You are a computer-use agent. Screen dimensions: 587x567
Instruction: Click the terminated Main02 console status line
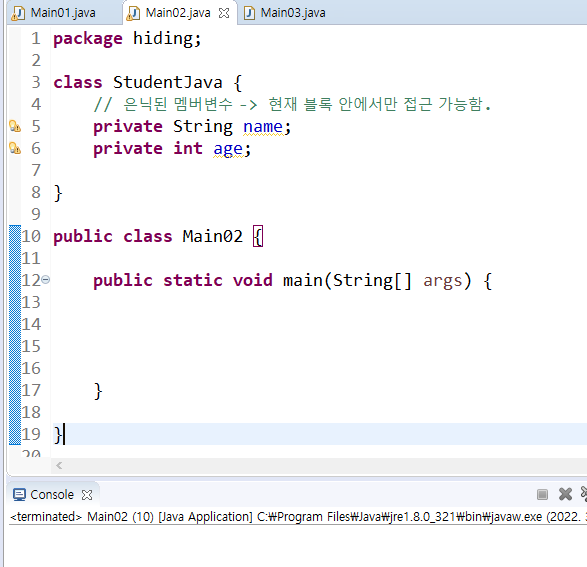(x=298, y=517)
